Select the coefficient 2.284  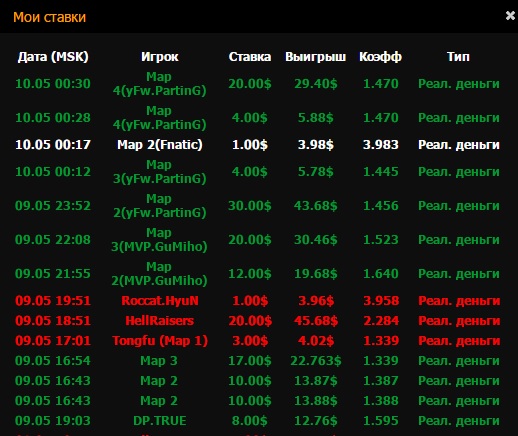point(381,321)
